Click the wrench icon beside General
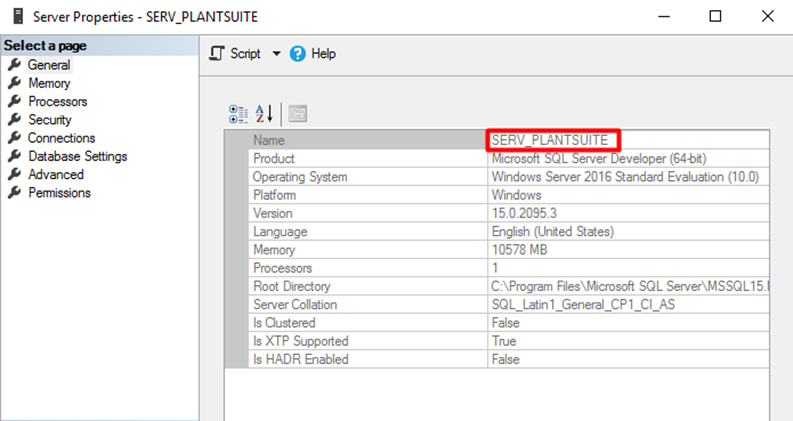Screen dimensions: 793x421 (15, 64)
